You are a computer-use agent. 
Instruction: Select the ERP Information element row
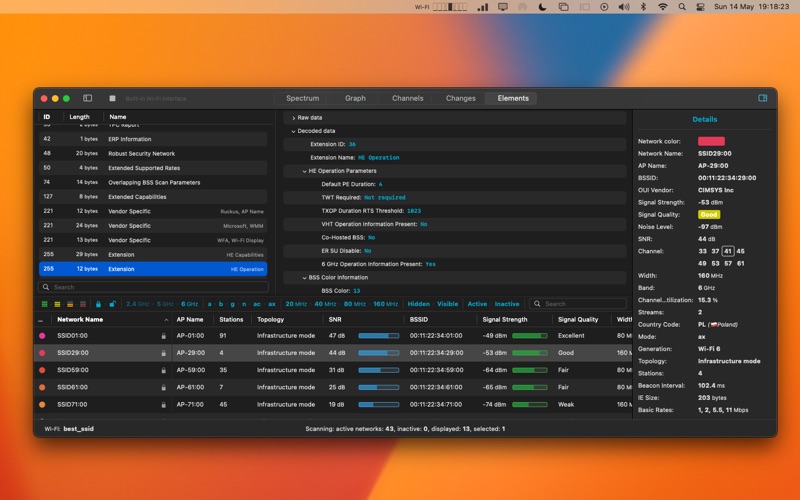(153, 139)
